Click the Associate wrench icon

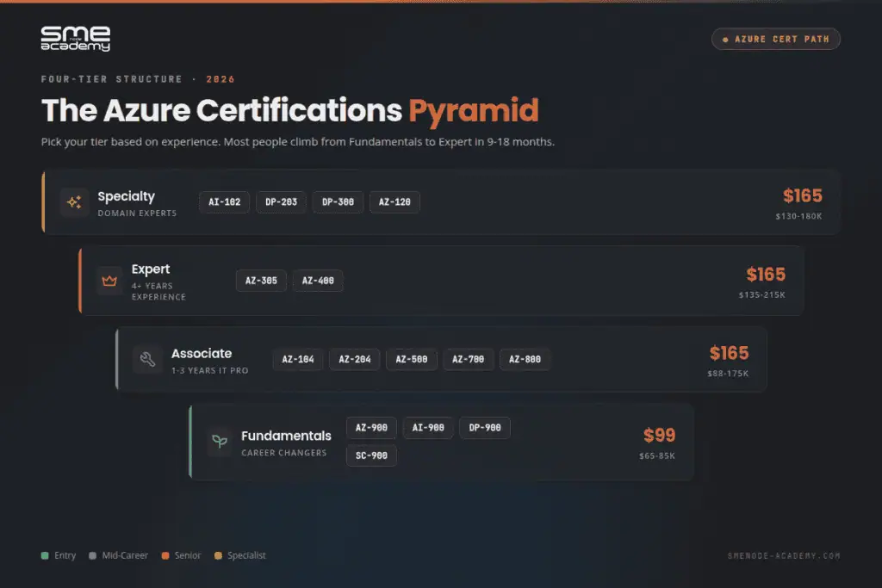pos(146,359)
